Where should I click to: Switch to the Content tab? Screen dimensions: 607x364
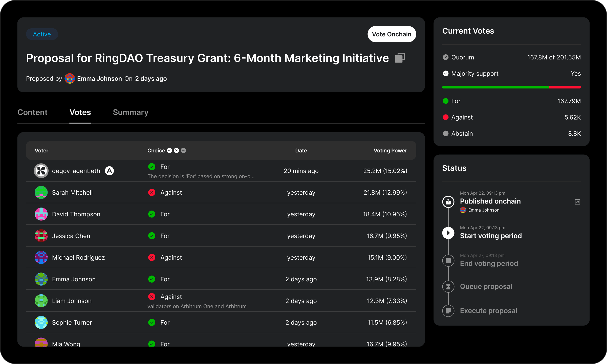(32, 112)
